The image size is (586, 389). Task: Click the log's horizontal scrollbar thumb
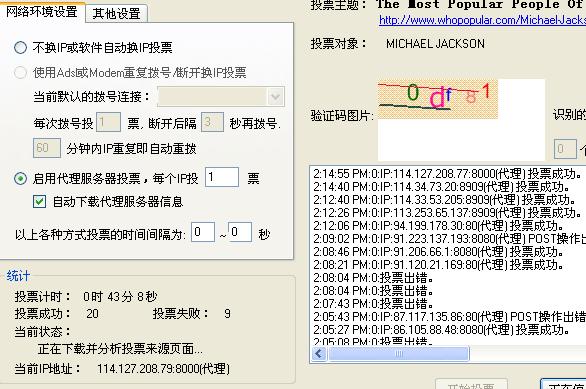point(398,354)
